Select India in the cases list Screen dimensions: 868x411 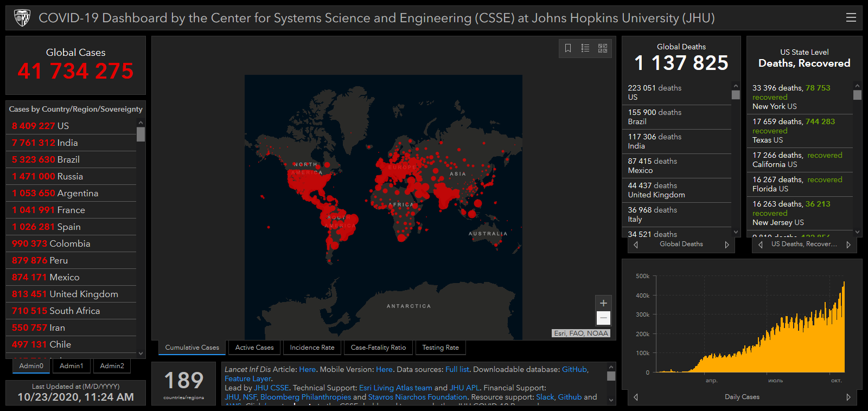(72, 143)
